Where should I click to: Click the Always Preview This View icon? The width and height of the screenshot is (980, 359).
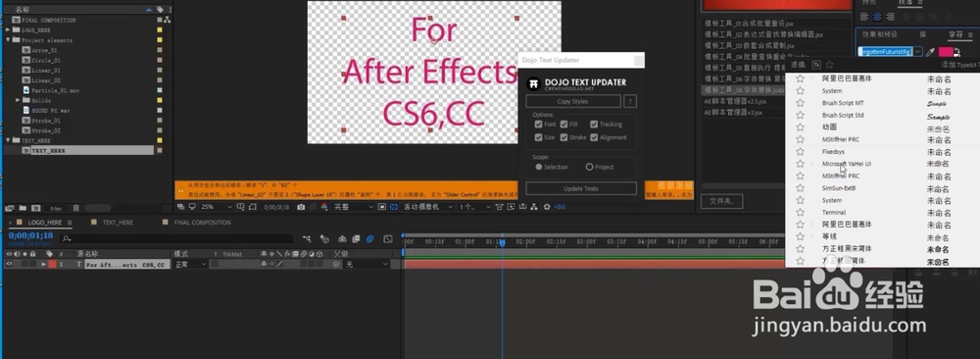tap(180, 206)
